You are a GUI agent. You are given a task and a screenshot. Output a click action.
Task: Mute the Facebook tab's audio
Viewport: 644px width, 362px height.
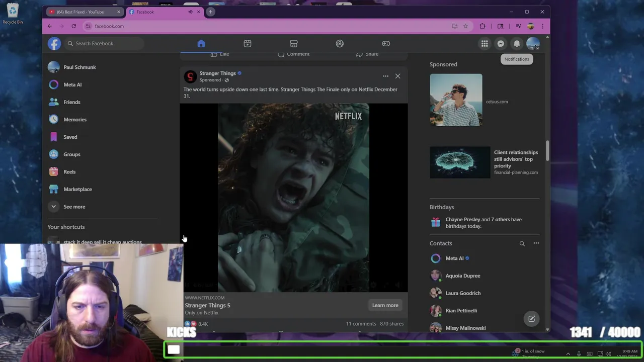point(190,12)
